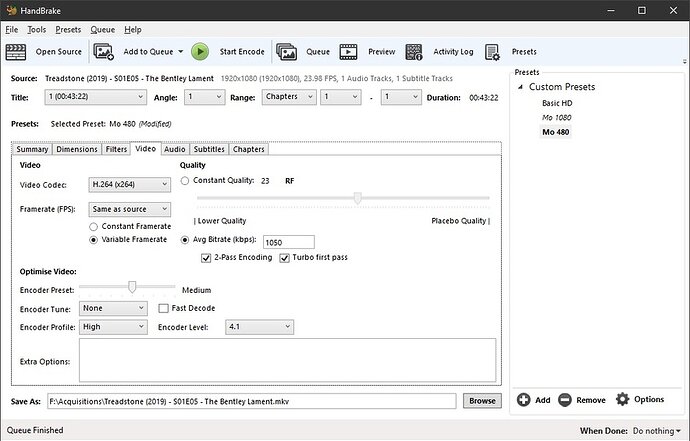Image resolution: width=690 pixels, height=441 pixels.
Task: Click the Preview film-frame icon
Action: pyautogui.click(x=348, y=52)
